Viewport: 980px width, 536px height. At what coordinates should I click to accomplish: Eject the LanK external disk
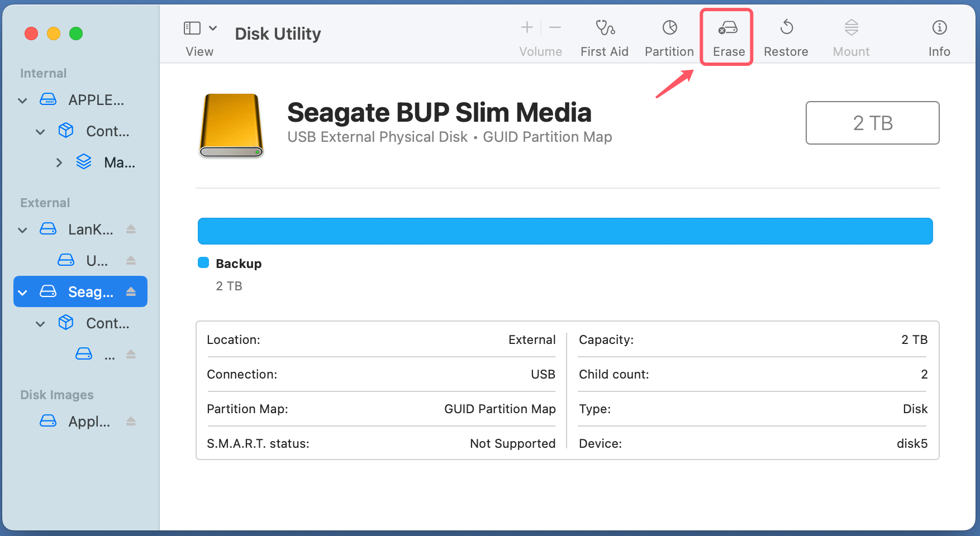(x=131, y=229)
